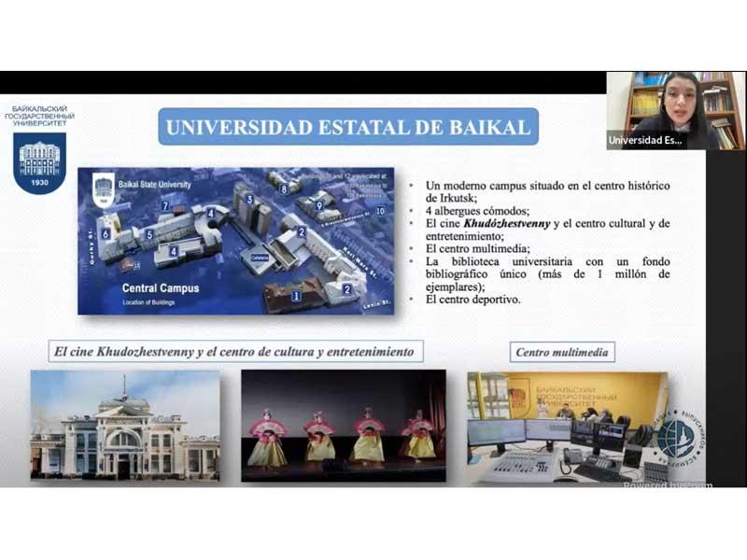Viewport: 747px width, 560px height.
Task: Select building marker 6 on campus map
Action: pos(106,234)
